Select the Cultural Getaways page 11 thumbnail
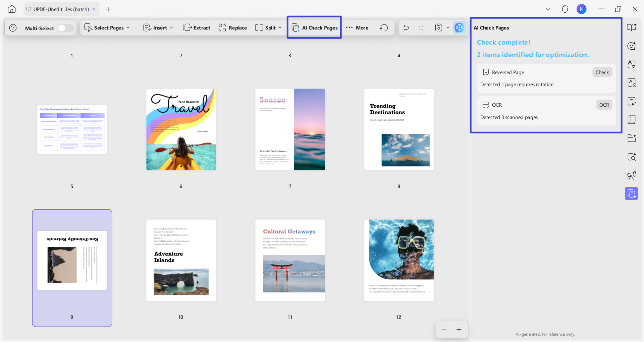The height and width of the screenshot is (342, 644). (x=290, y=260)
